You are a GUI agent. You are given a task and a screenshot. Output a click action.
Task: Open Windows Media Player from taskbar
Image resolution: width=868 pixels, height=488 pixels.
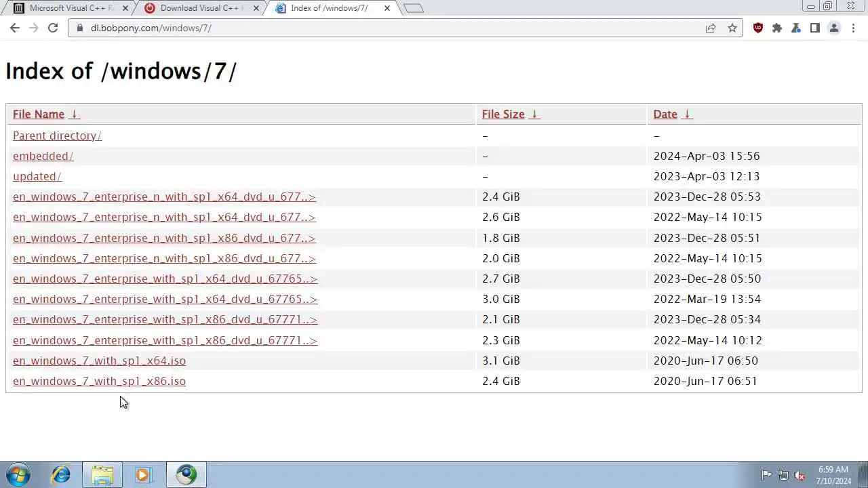click(143, 475)
